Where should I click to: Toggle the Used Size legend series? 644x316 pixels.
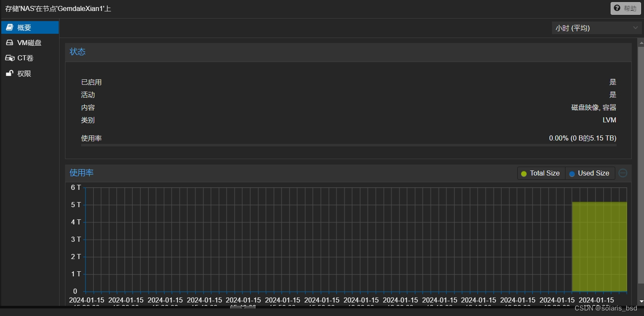tap(590, 173)
